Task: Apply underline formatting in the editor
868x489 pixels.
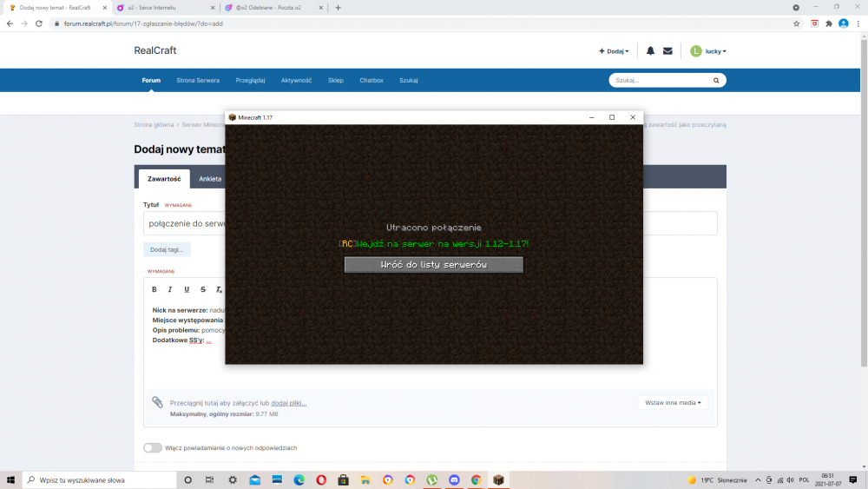Action: coord(187,289)
